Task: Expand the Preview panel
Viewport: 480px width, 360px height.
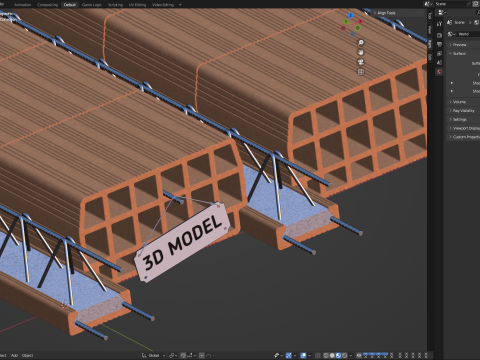Action: (x=463, y=45)
